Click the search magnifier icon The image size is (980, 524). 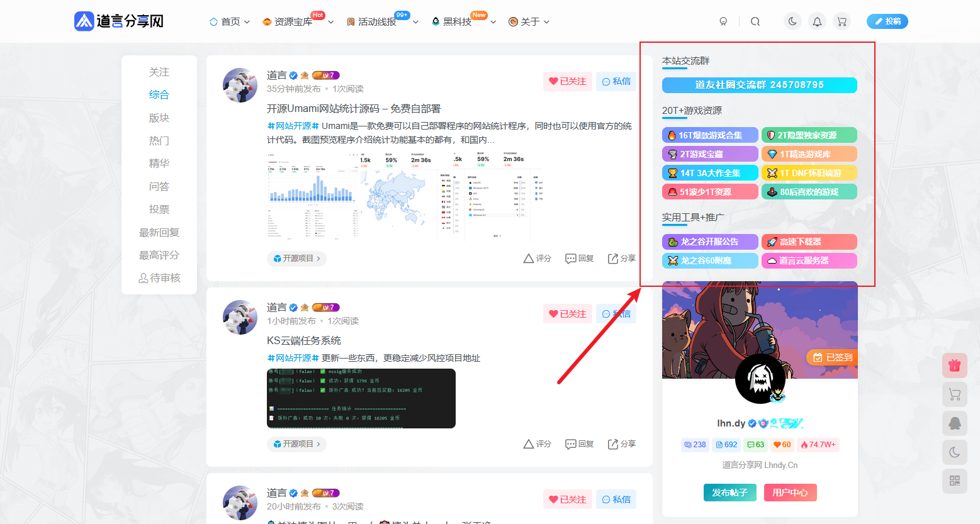pos(755,21)
